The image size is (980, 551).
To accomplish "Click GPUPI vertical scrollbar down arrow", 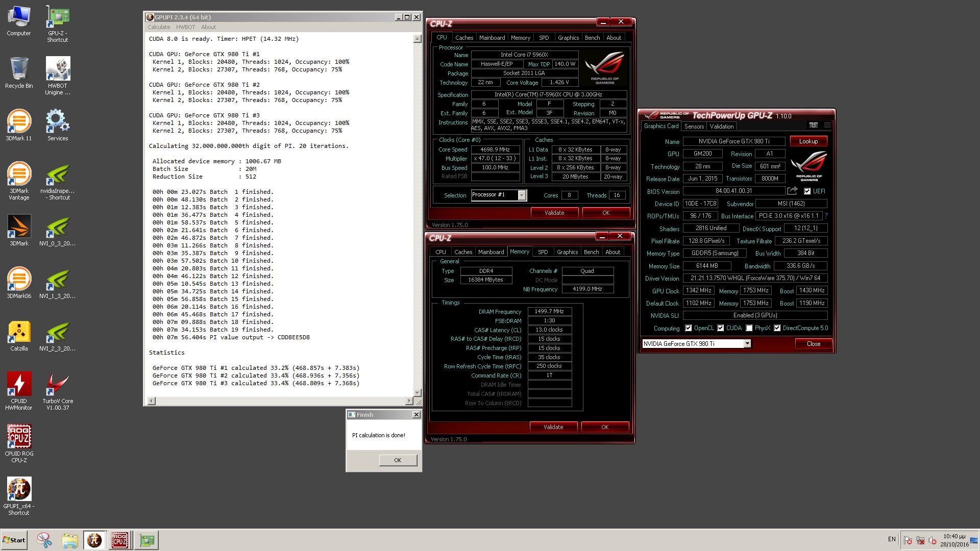I will coord(417,392).
